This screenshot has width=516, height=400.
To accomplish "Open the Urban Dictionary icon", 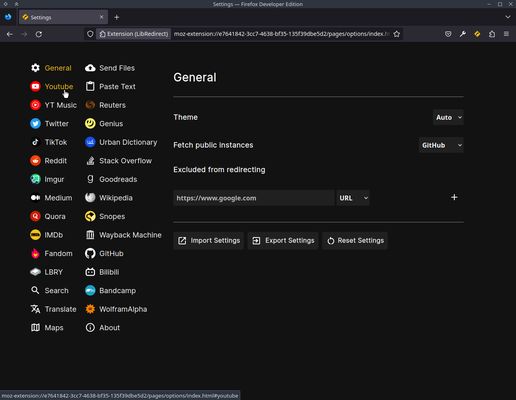I will 90,142.
